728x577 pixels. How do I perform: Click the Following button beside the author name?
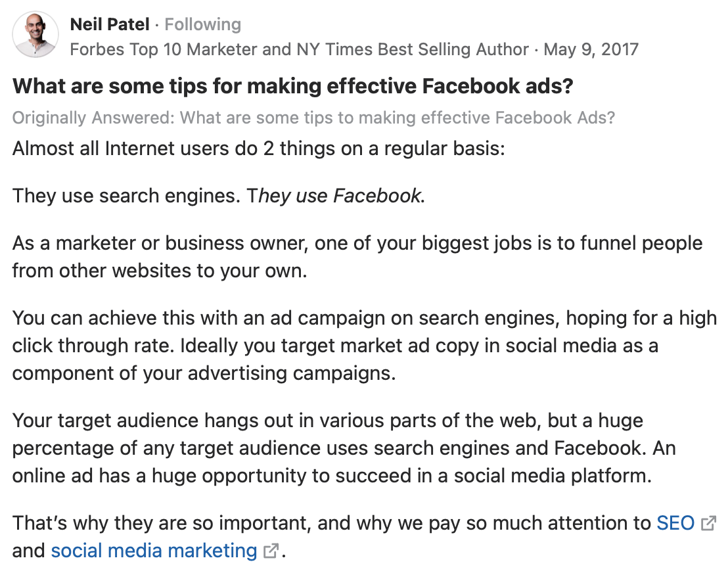pyautogui.click(x=202, y=25)
